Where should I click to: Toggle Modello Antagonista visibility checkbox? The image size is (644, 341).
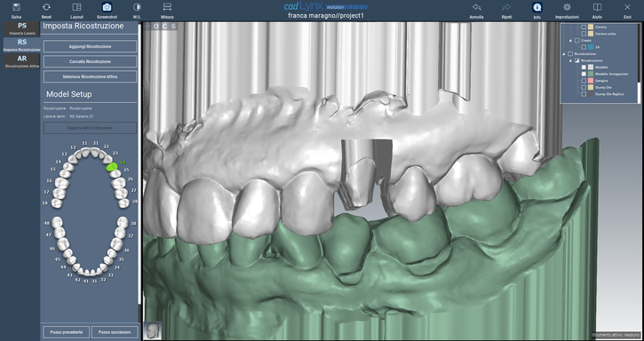click(x=584, y=74)
